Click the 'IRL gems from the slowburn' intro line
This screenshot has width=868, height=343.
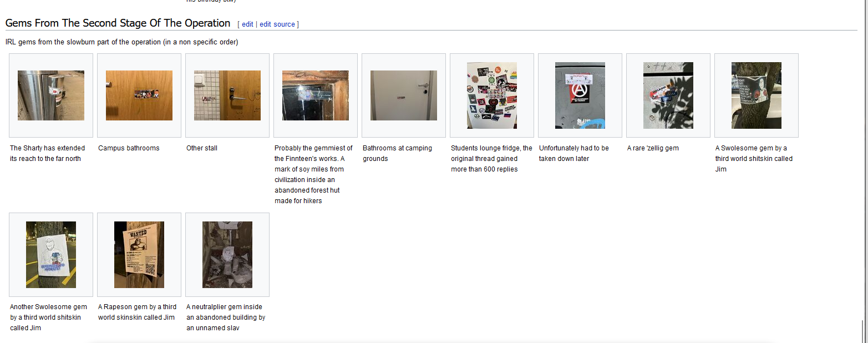click(x=122, y=42)
